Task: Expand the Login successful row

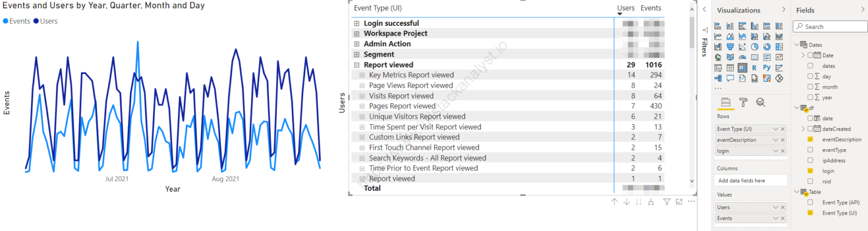Action: pos(357,24)
